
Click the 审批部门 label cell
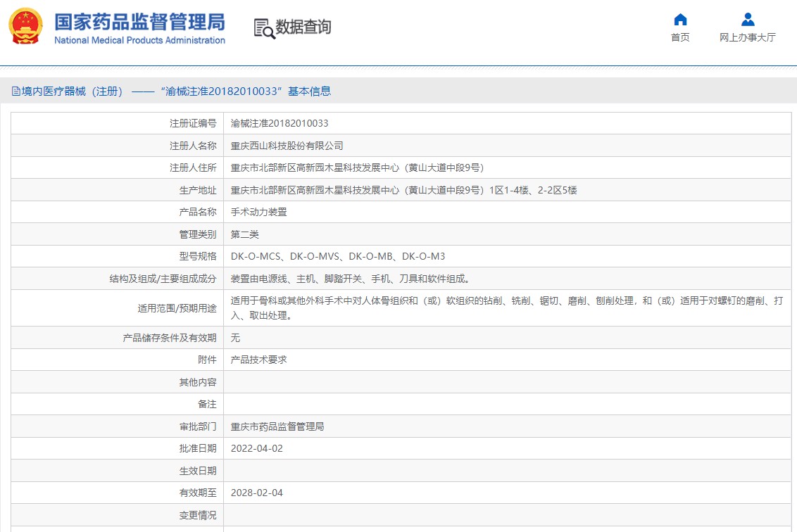pyautogui.click(x=118, y=427)
